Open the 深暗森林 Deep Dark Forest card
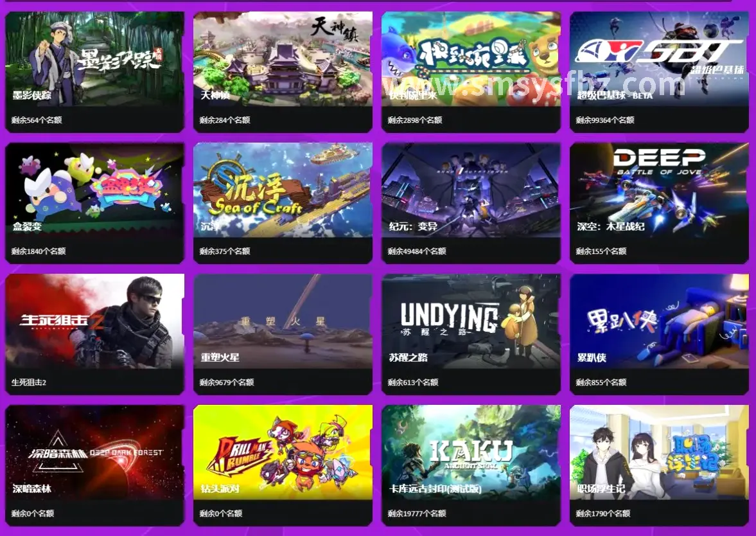The width and height of the screenshot is (756, 536). pos(94,465)
